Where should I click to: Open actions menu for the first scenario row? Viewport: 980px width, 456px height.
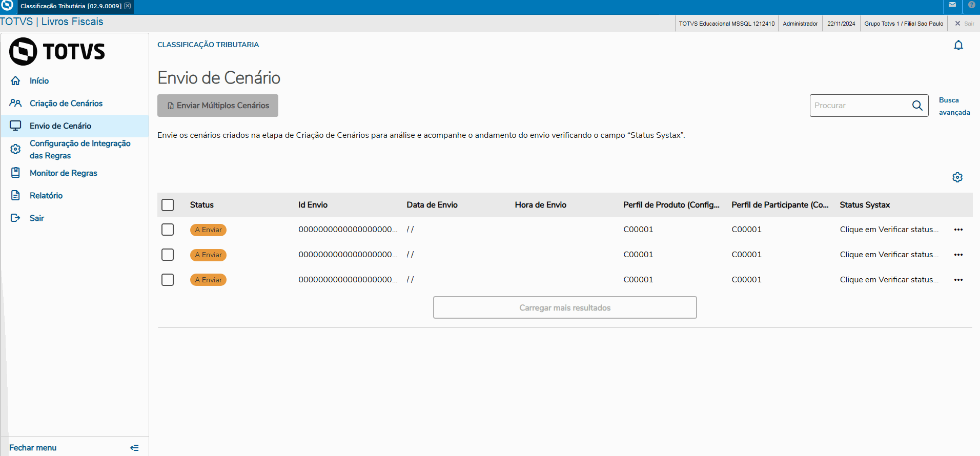(x=958, y=230)
